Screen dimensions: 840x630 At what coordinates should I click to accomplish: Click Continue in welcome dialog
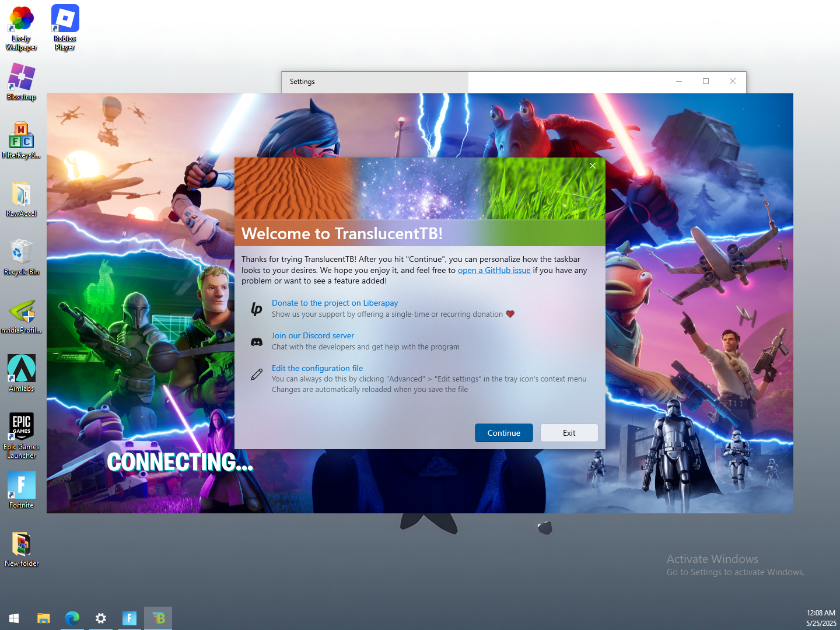(504, 433)
